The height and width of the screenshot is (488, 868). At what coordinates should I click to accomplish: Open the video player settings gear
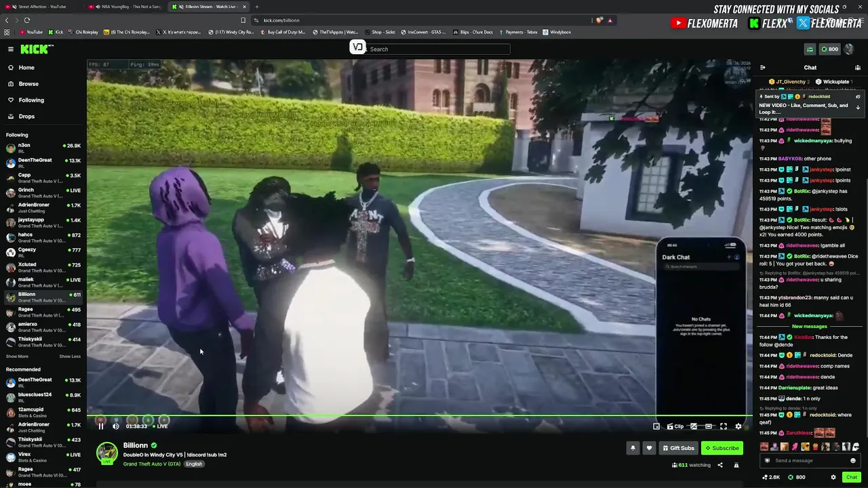(738, 426)
